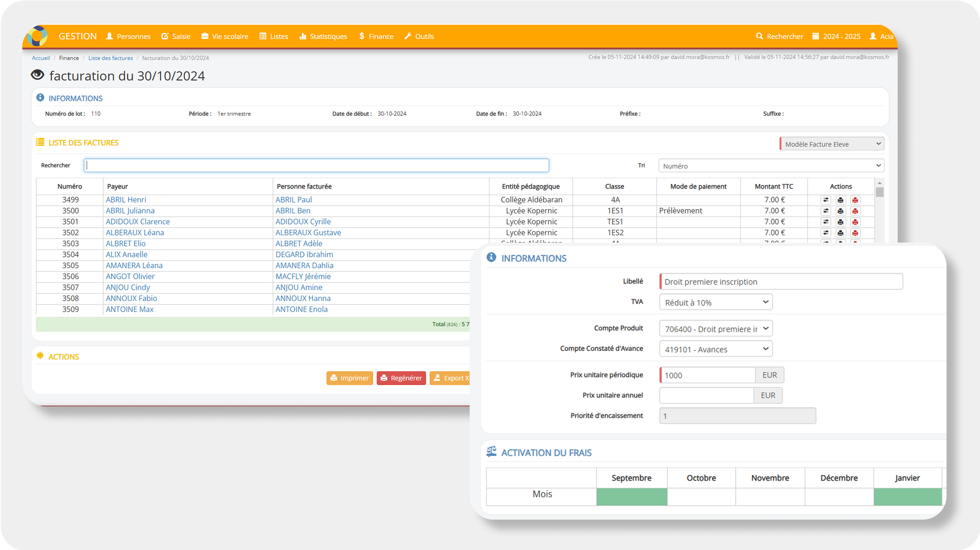This screenshot has width=980, height=550.
Task: Click the black print icon for invoice 3501
Action: coord(840,222)
